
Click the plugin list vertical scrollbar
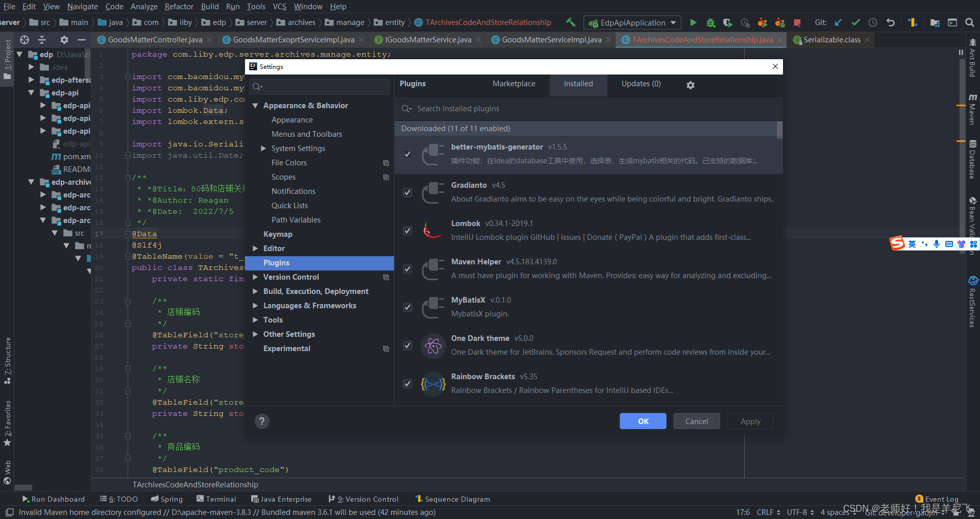click(779, 130)
